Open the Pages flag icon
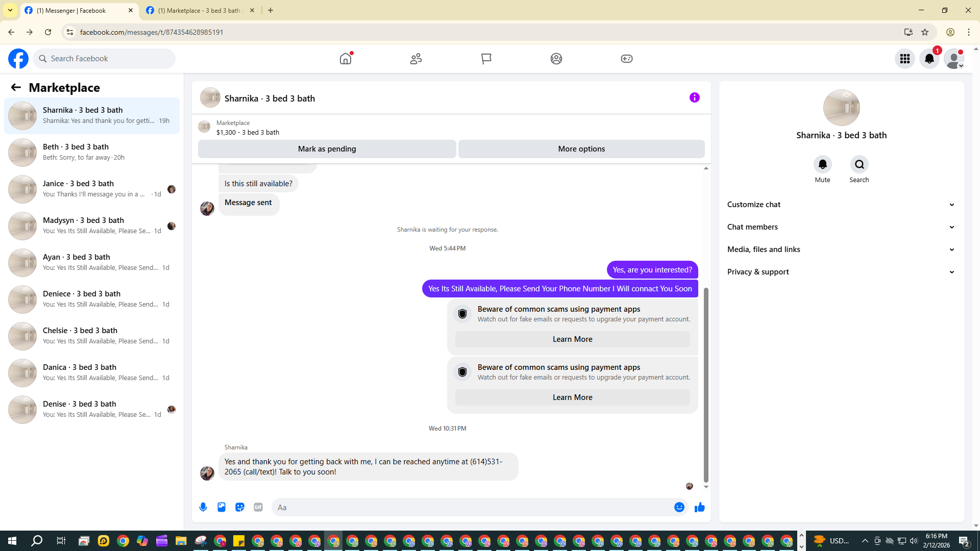 (486, 59)
